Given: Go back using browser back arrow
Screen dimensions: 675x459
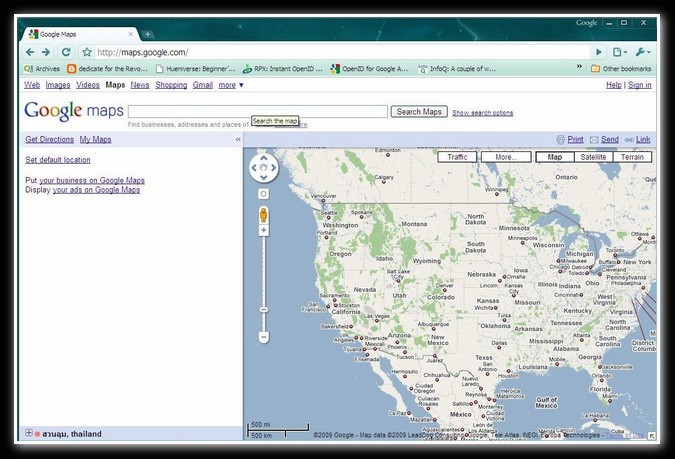Looking at the screenshot, I should pyautogui.click(x=30, y=52).
